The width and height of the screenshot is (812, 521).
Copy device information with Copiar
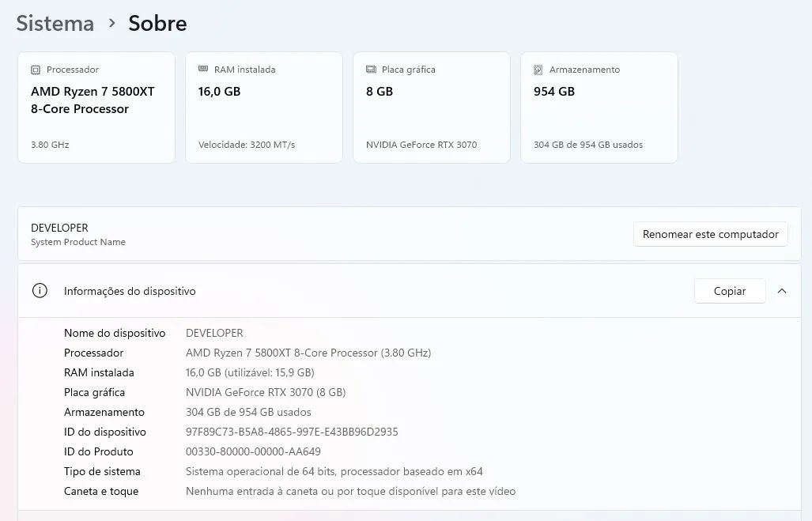[730, 291]
